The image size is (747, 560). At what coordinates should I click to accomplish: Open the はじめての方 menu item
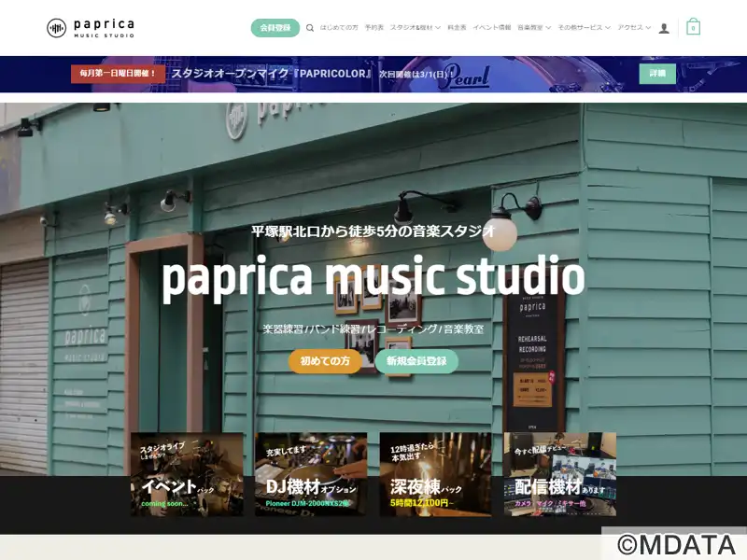coord(339,28)
